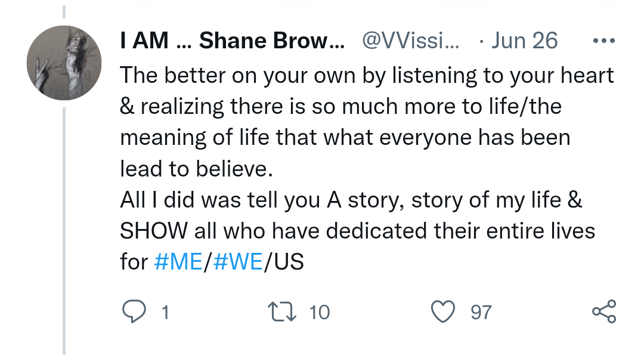Click the @VVissi... username handle
644x359 pixels.
click(411, 41)
